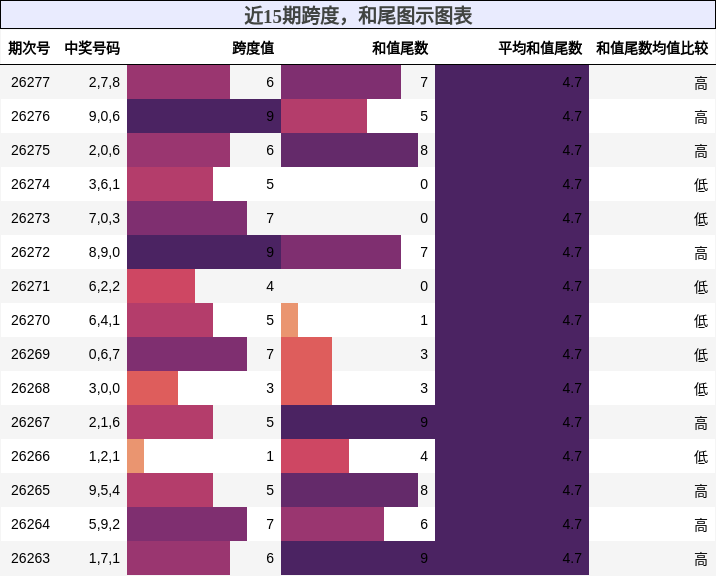This screenshot has height=576, width=716.
Task: Click the span bar in row 26276
Action: click(x=204, y=116)
